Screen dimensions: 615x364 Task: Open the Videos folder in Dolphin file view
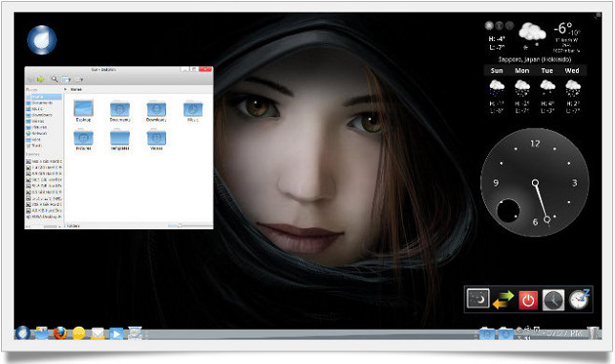coord(156,140)
